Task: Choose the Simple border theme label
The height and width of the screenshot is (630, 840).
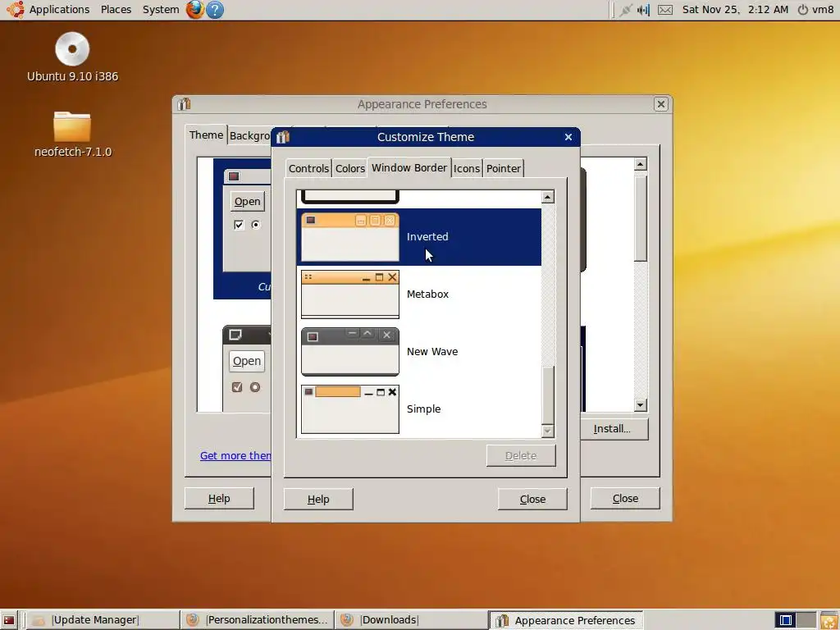Action: tap(424, 409)
